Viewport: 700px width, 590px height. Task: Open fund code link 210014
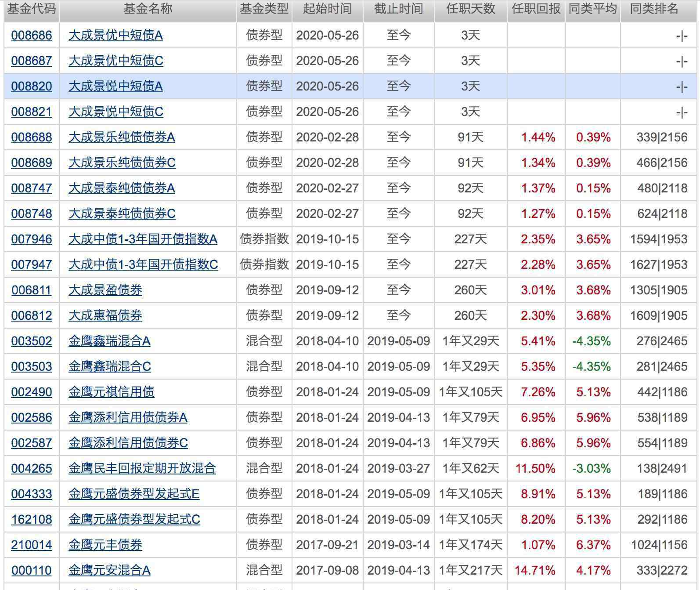pos(32,545)
